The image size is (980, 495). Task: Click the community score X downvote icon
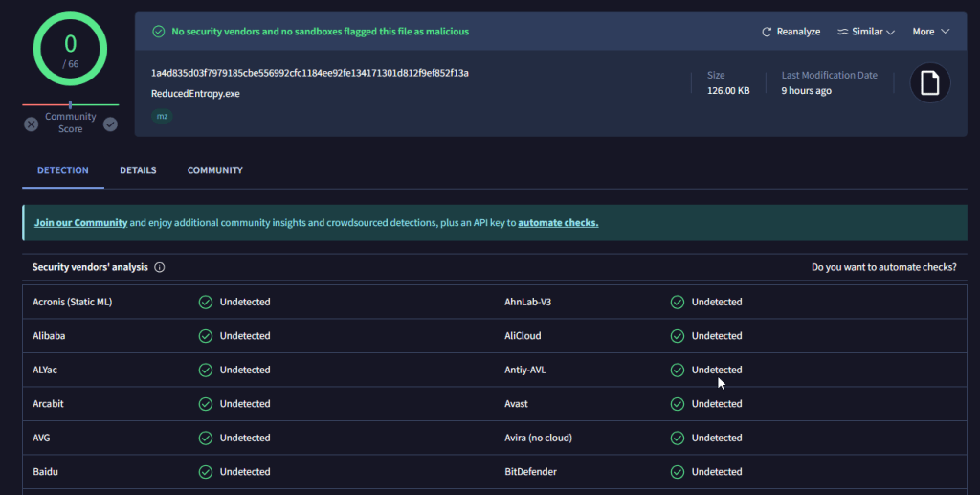click(x=31, y=124)
